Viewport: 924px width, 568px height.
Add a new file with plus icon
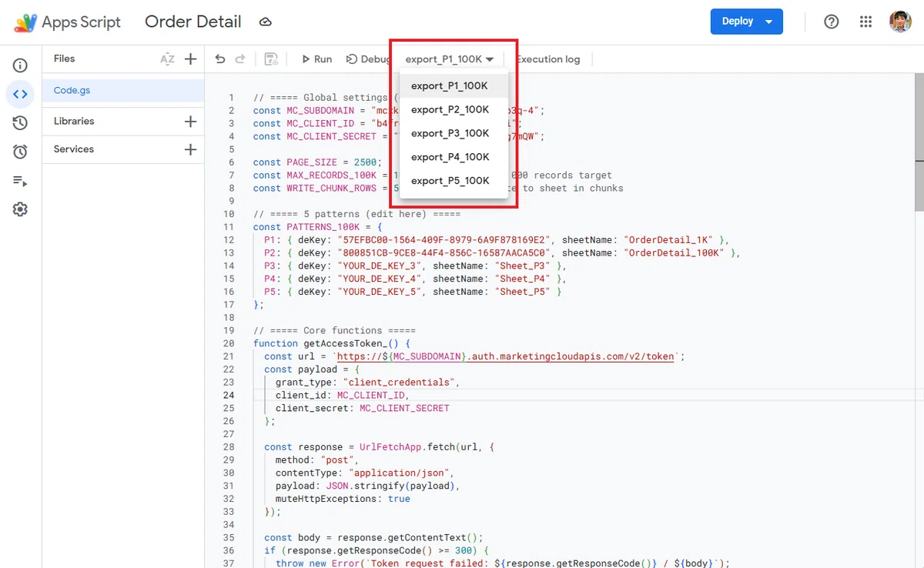coord(191,59)
